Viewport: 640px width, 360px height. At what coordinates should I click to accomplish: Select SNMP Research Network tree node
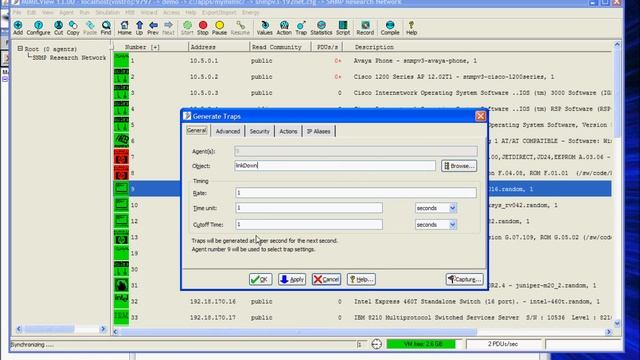(69, 58)
